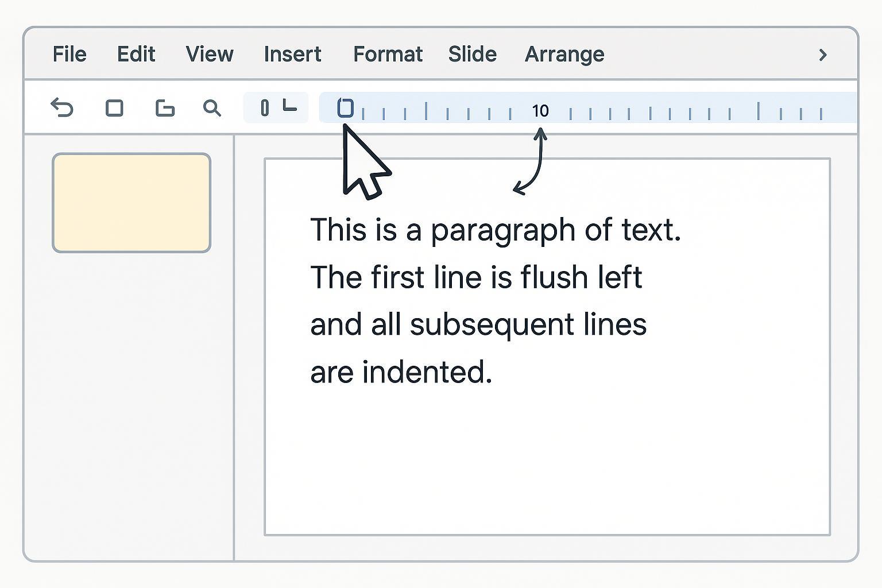882x588 pixels.
Task: Open the File menu
Action: tap(69, 55)
